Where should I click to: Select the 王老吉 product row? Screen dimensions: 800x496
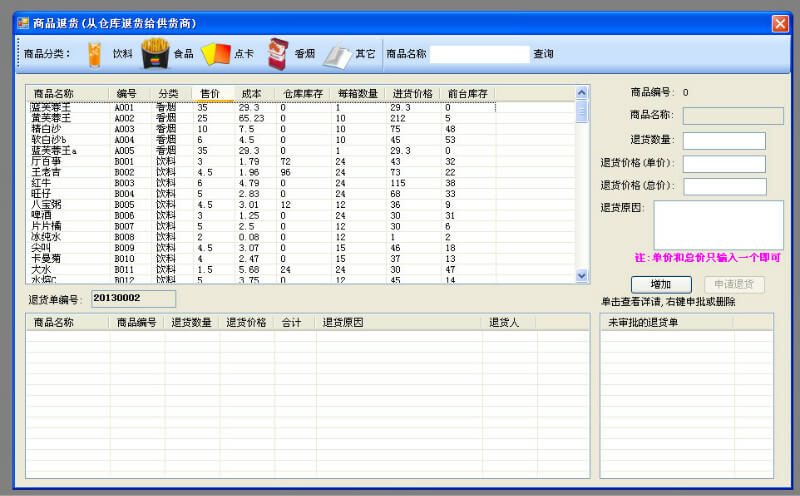(x=48, y=172)
